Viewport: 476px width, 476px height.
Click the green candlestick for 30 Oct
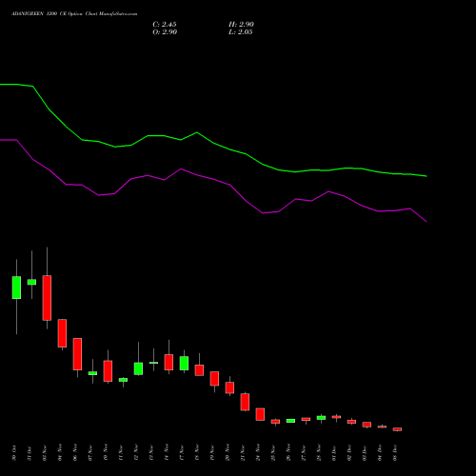point(16,288)
